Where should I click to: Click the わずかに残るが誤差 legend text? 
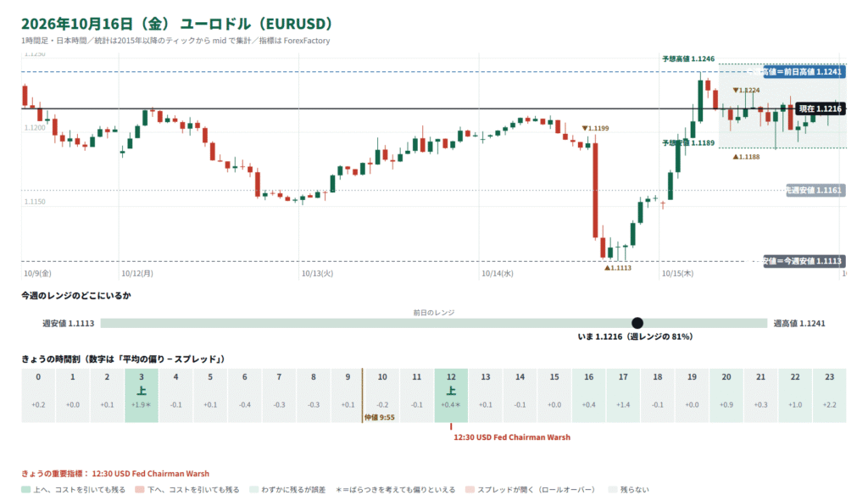[293, 489]
